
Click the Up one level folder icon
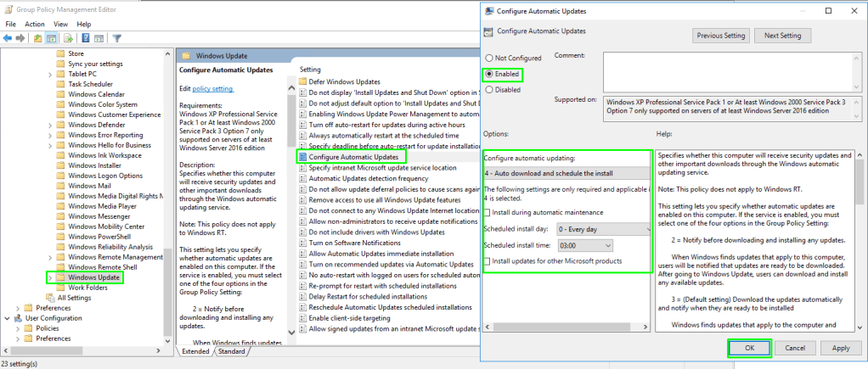(x=38, y=38)
